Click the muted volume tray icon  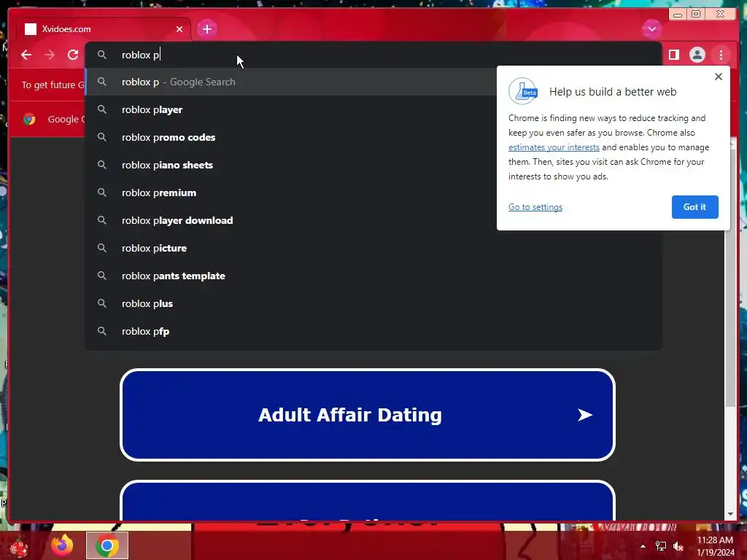click(678, 546)
